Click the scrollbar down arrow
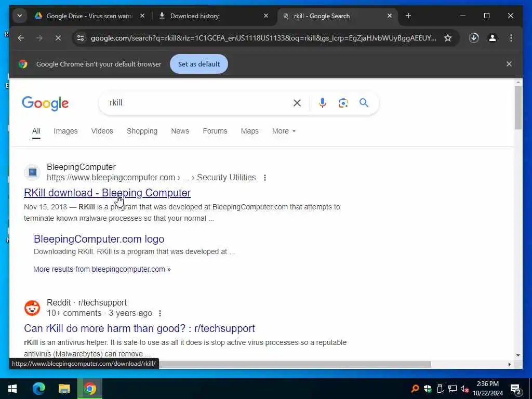532x399 pixels. click(x=518, y=355)
